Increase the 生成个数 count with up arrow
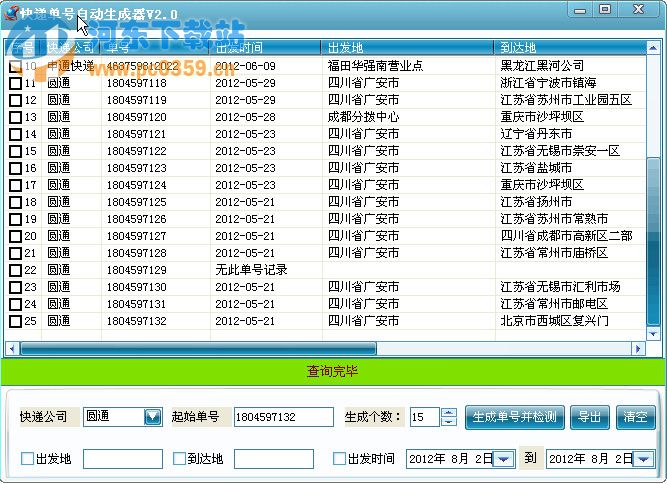Screen dimensions: 667x484 [449, 413]
